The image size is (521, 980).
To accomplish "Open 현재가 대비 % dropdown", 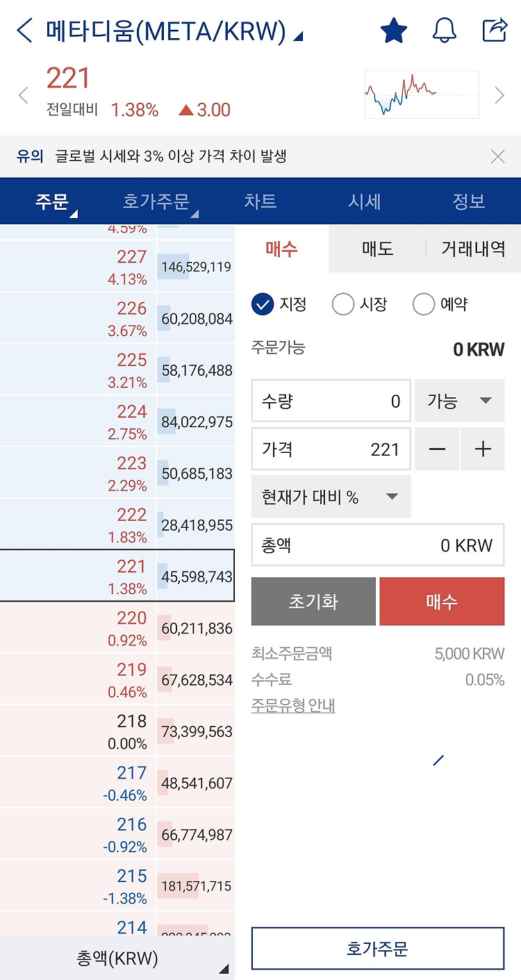I will [x=331, y=497].
